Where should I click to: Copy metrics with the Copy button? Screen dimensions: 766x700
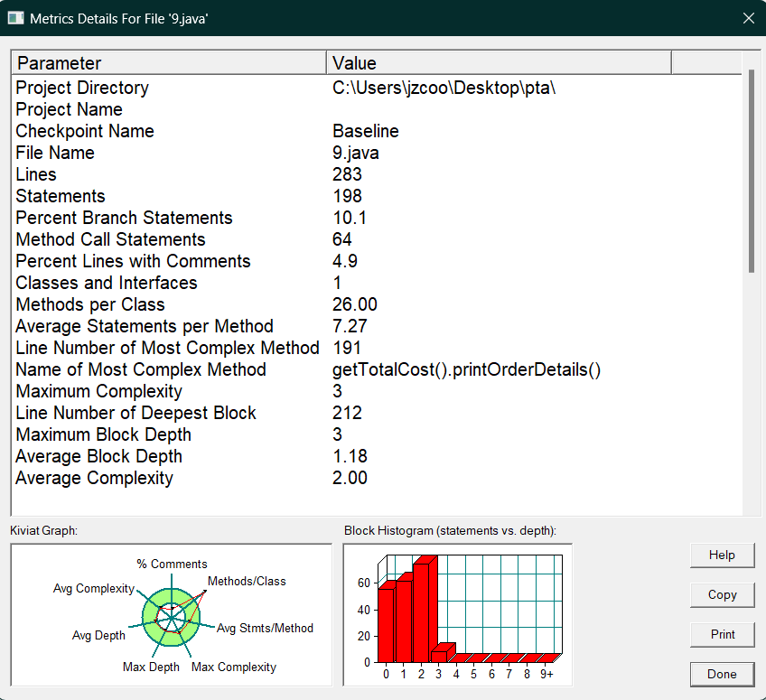722,595
